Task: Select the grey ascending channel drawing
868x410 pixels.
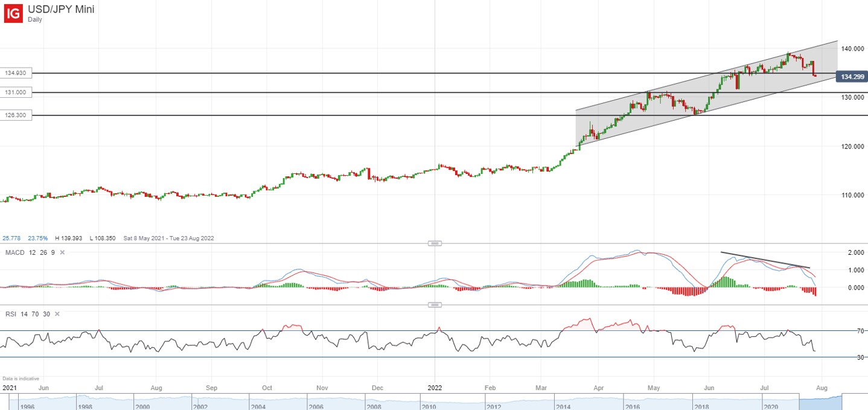Action: (706, 94)
